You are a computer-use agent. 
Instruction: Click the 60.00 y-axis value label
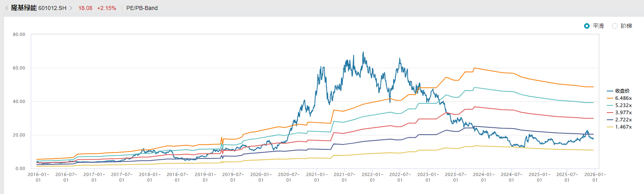tap(19, 68)
